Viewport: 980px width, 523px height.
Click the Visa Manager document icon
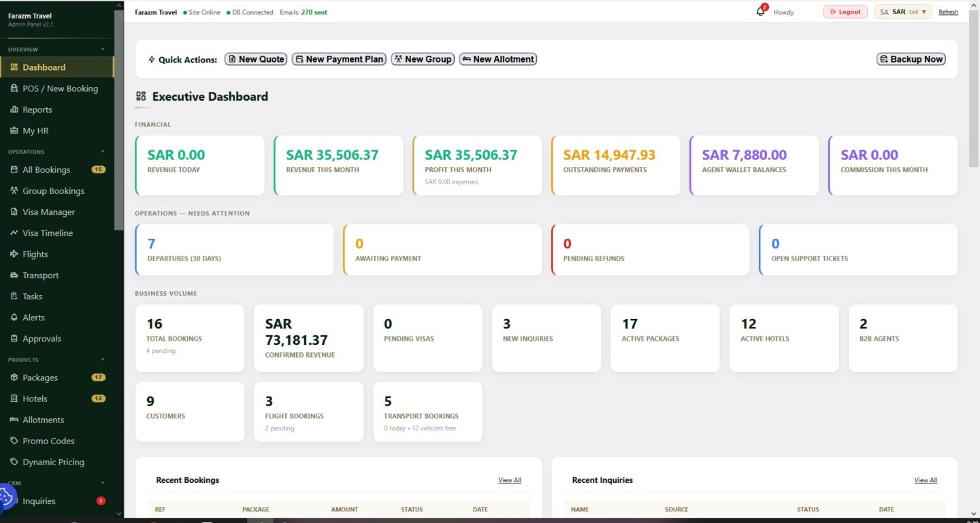pos(14,212)
